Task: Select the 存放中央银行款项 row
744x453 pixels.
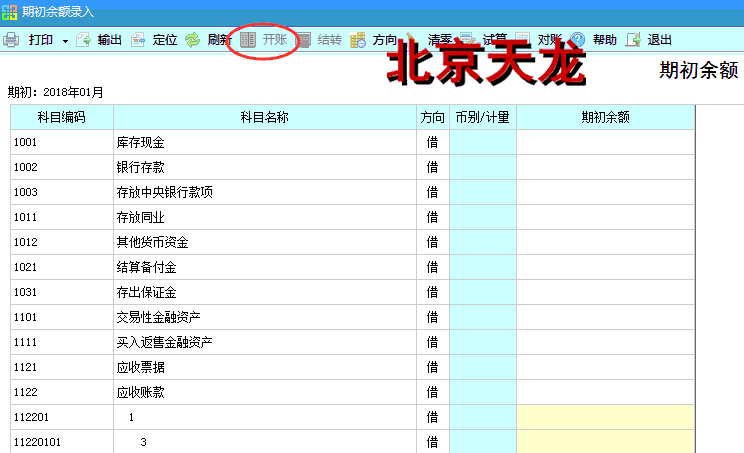Action: click(353, 192)
